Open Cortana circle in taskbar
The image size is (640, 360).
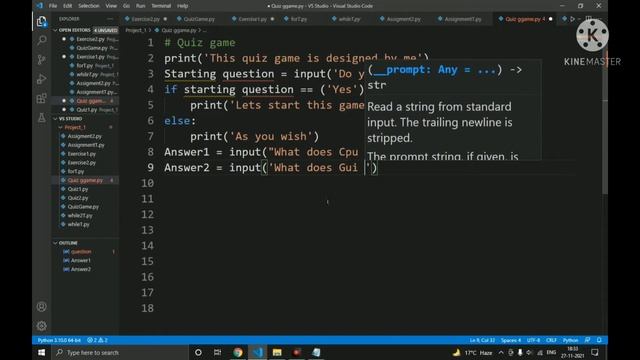tap(198, 352)
